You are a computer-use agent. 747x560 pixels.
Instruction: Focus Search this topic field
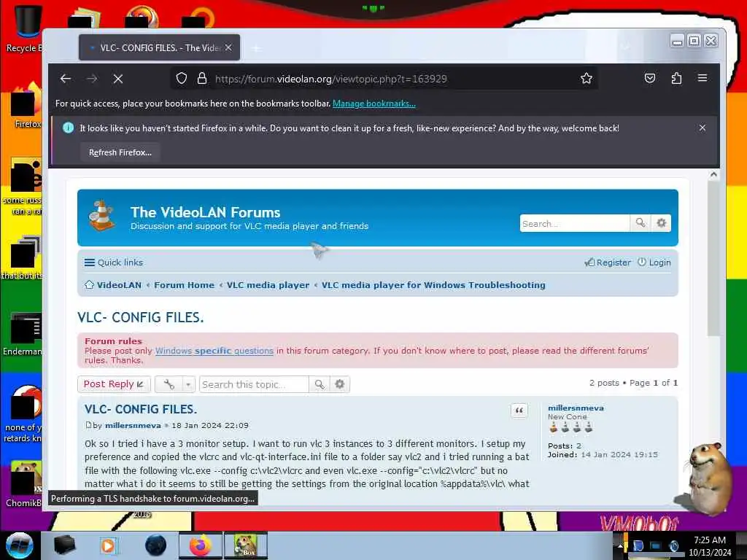(x=254, y=384)
